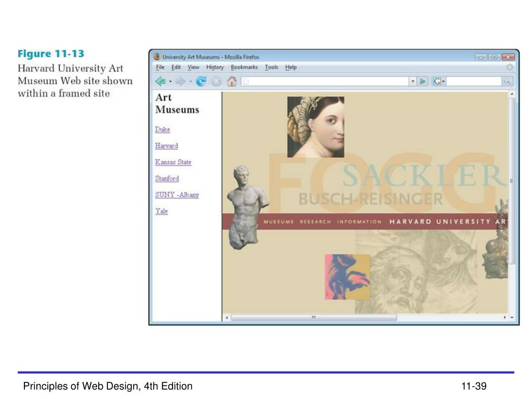Click the activity throbber icon in menu bar
Viewport: 532px width, 399px height.
tap(509, 67)
